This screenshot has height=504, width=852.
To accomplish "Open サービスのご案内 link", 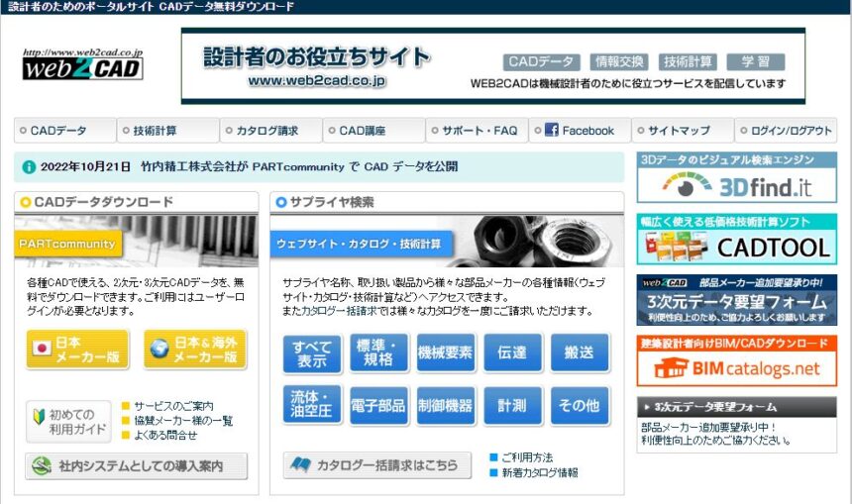I will coord(173,406).
